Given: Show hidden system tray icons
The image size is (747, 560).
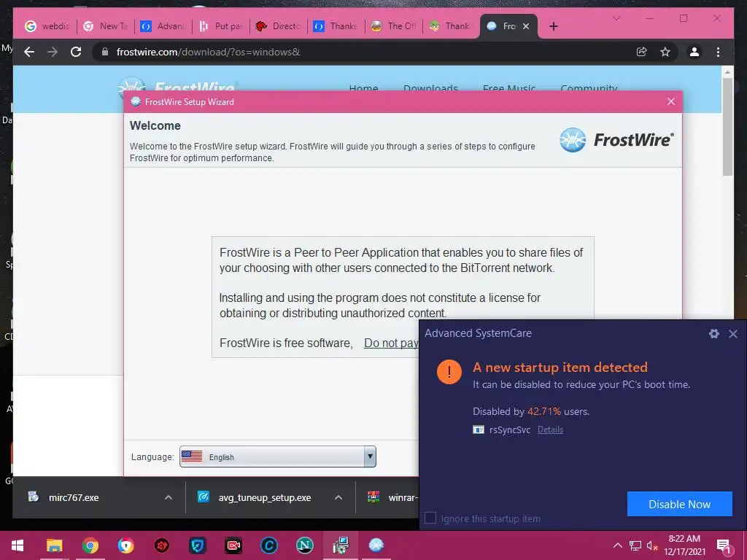Looking at the screenshot, I should coord(617,545).
